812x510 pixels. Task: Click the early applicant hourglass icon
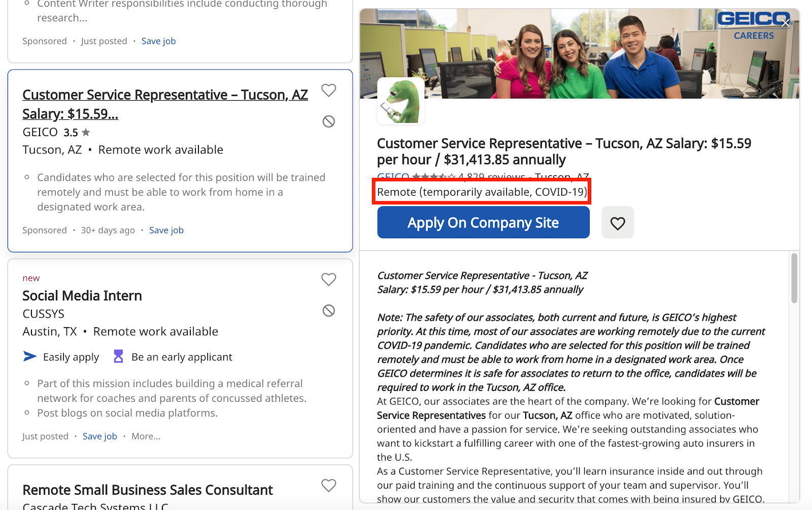[118, 357]
